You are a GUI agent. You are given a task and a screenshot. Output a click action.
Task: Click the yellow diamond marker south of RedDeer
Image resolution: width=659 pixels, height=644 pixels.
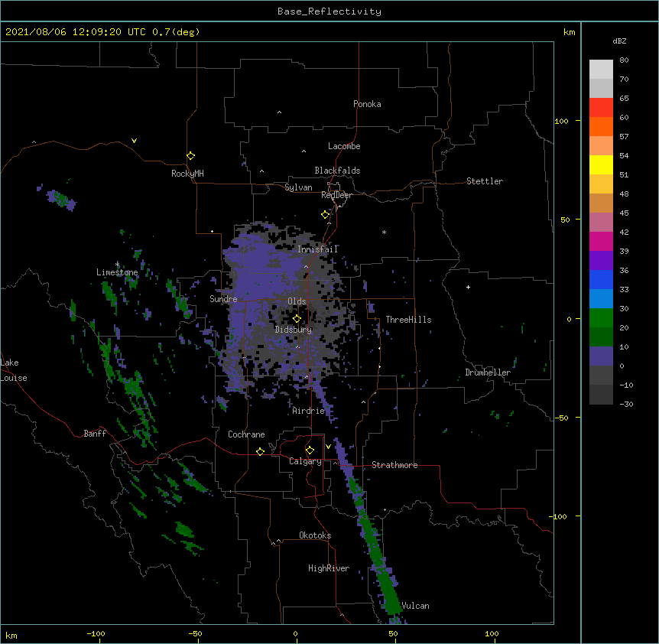[325, 215]
